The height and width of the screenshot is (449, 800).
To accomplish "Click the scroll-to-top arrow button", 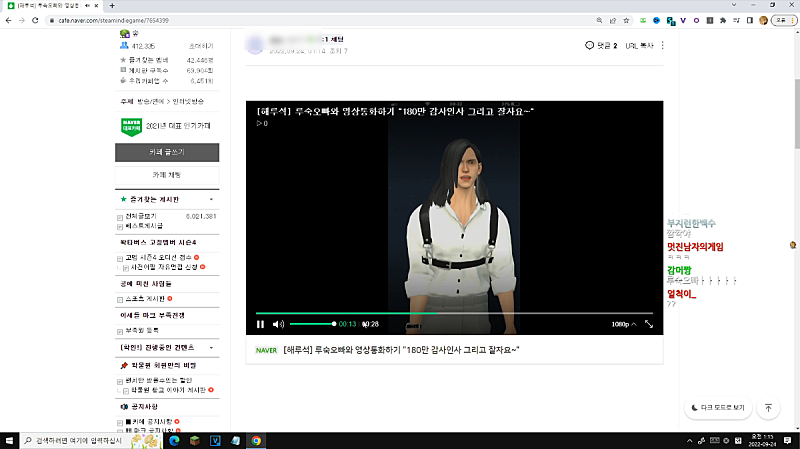I will (768, 408).
